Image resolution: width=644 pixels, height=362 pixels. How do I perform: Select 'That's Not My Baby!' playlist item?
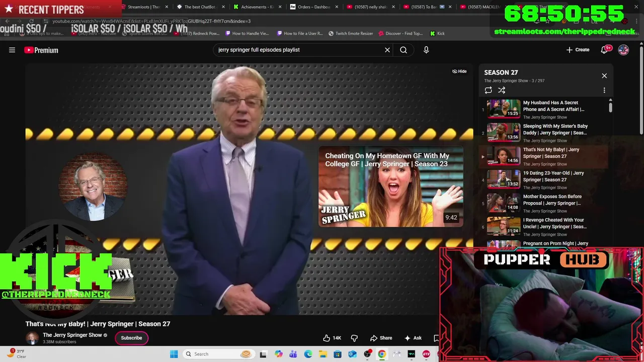(543, 156)
